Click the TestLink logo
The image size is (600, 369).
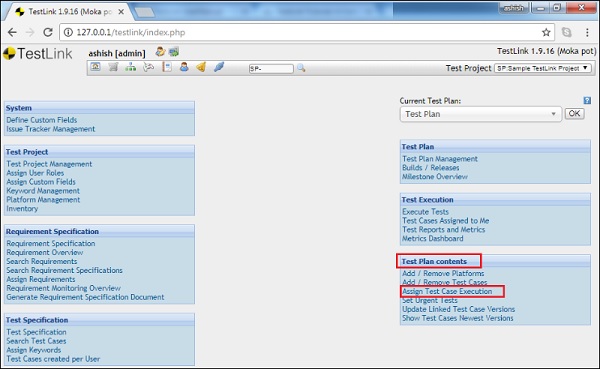(x=38, y=54)
